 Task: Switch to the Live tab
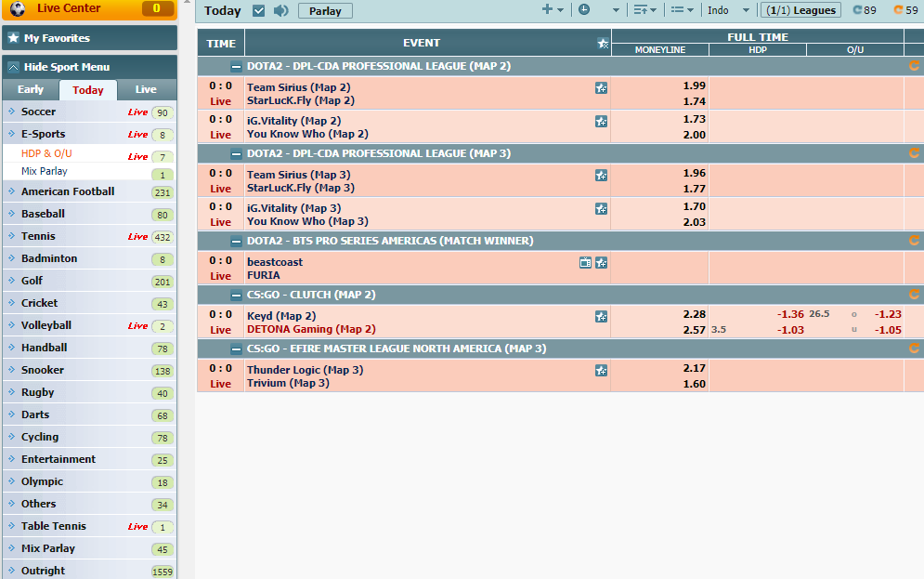[146, 89]
